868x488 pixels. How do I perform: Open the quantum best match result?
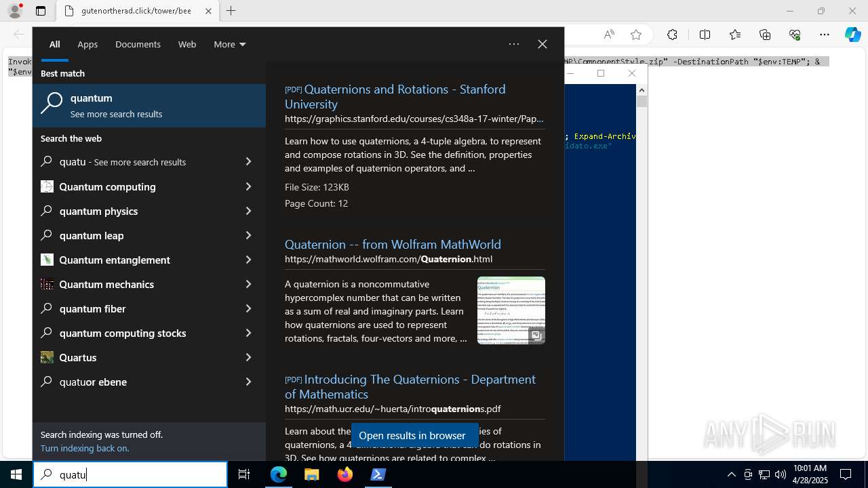(149, 106)
